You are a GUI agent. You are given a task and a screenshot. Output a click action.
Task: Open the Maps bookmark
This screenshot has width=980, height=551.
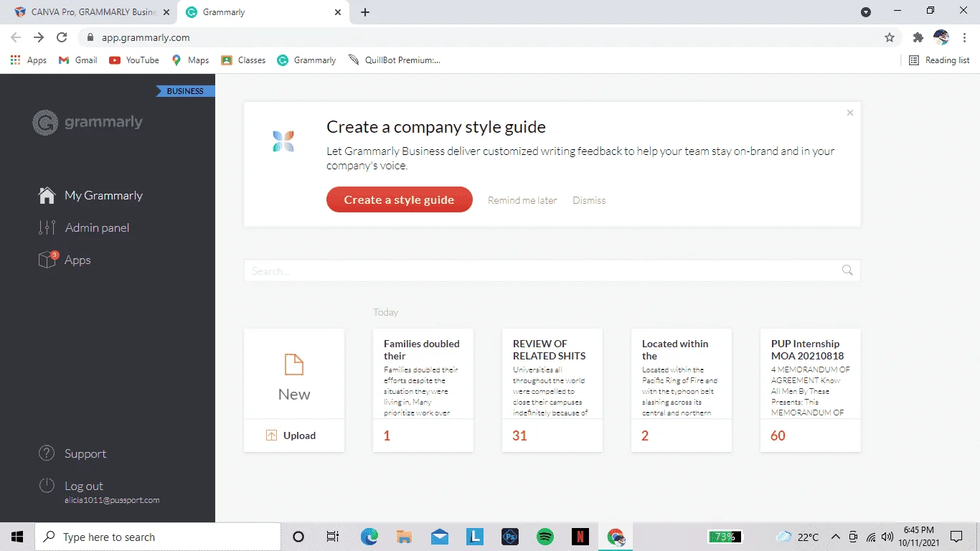click(190, 60)
